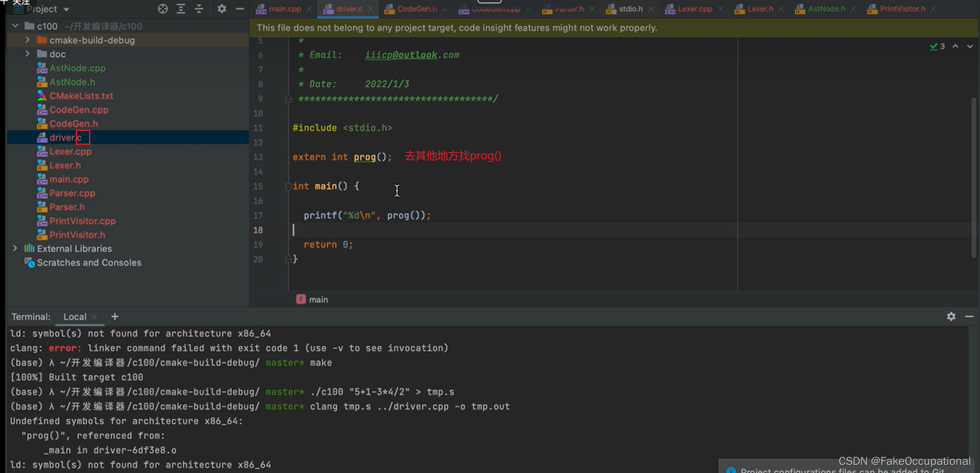Select Lexer.h in project tree

(65, 165)
